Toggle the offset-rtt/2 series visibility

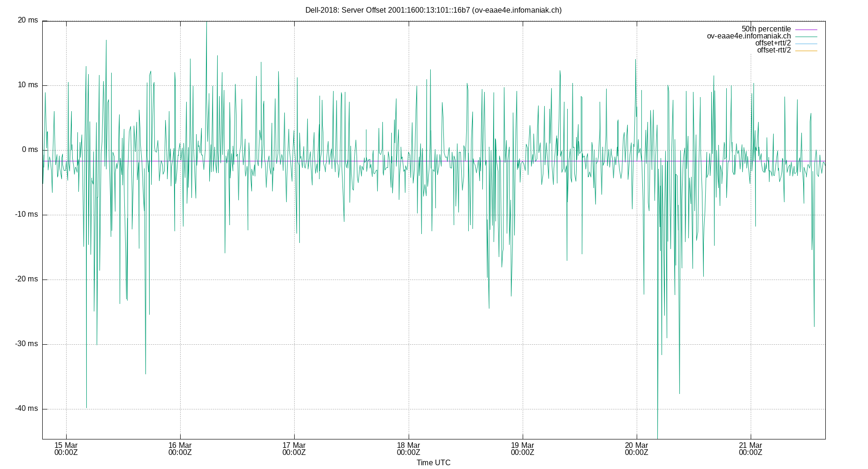(x=775, y=50)
